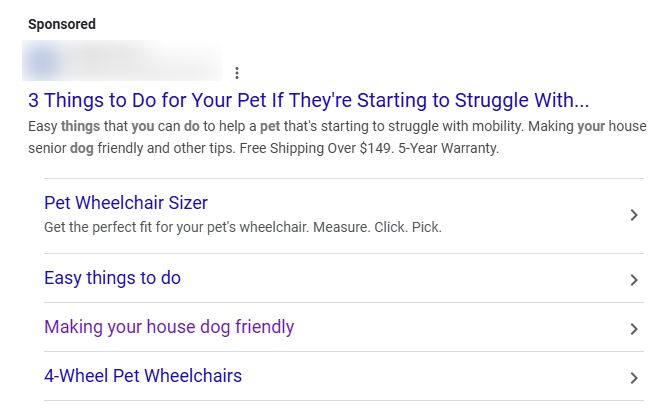Visit the Making your house dog friendly link
671x418 pixels.
(x=169, y=327)
